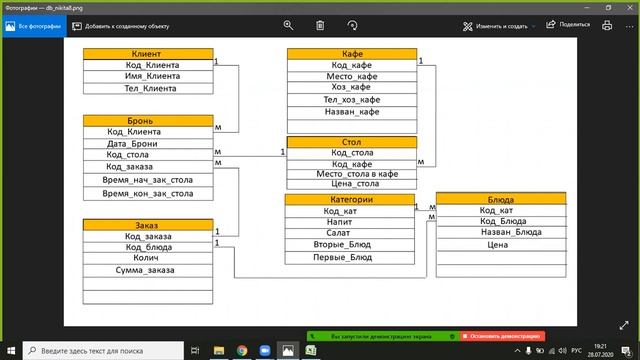This screenshot has width=640, height=360.
Task: Click the Время_нач_зак_стола field
Action: (x=148, y=180)
